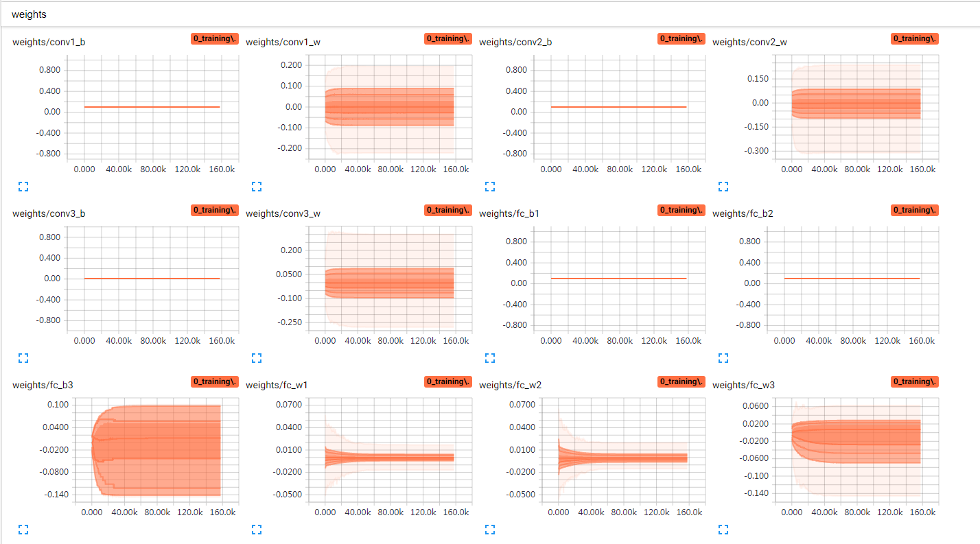The width and height of the screenshot is (980, 544).
Task: Click the 0_training run tag on conv1_w
Action: tap(448, 39)
